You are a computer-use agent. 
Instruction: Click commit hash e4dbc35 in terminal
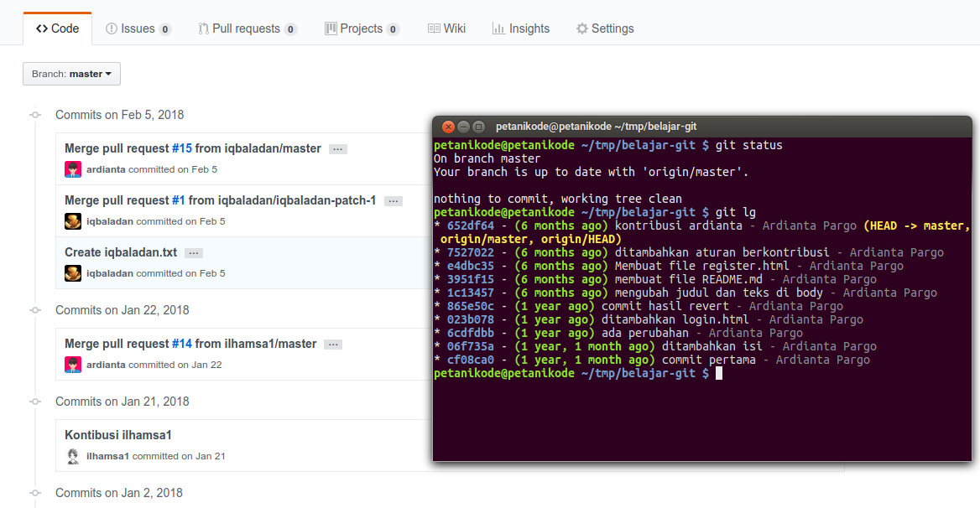(x=470, y=266)
